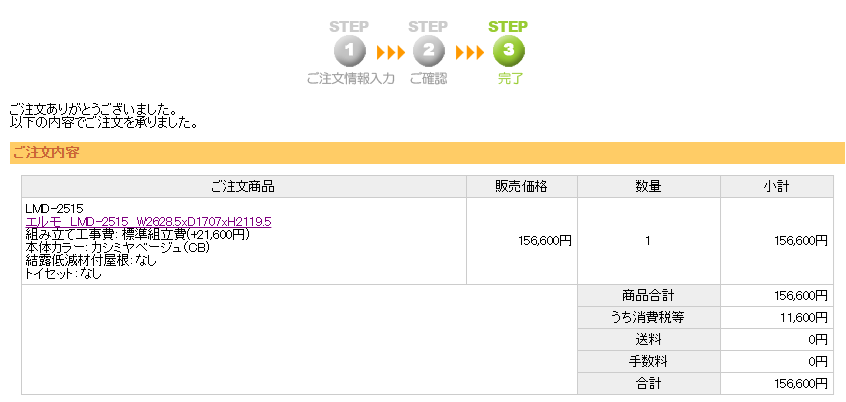Click the うち消費税等 row label
Screen dimensions: 846x402
click(649, 318)
